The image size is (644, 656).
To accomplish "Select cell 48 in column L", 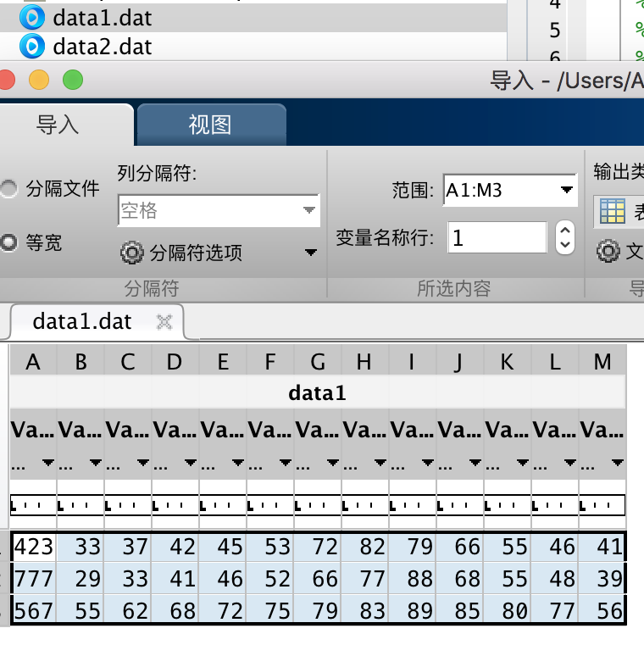I will point(555,579).
